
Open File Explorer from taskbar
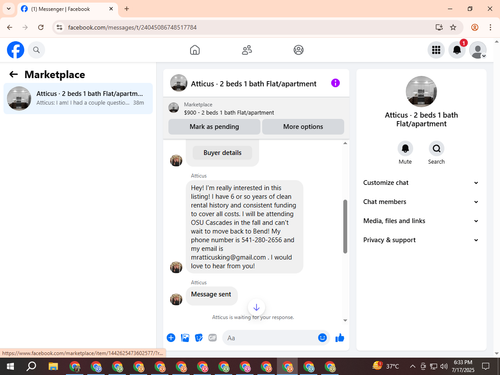point(53,366)
